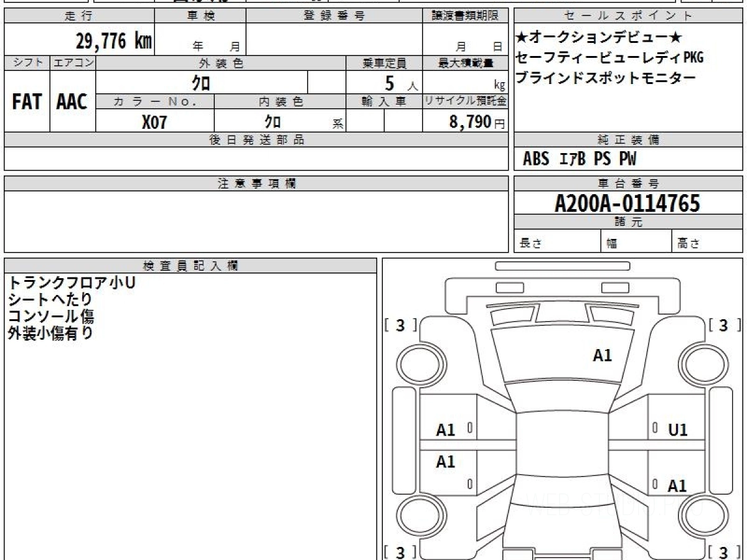Image resolution: width=747 pixels, height=560 pixels.
Task: Click the A1 mark below U1
Action: click(x=677, y=486)
